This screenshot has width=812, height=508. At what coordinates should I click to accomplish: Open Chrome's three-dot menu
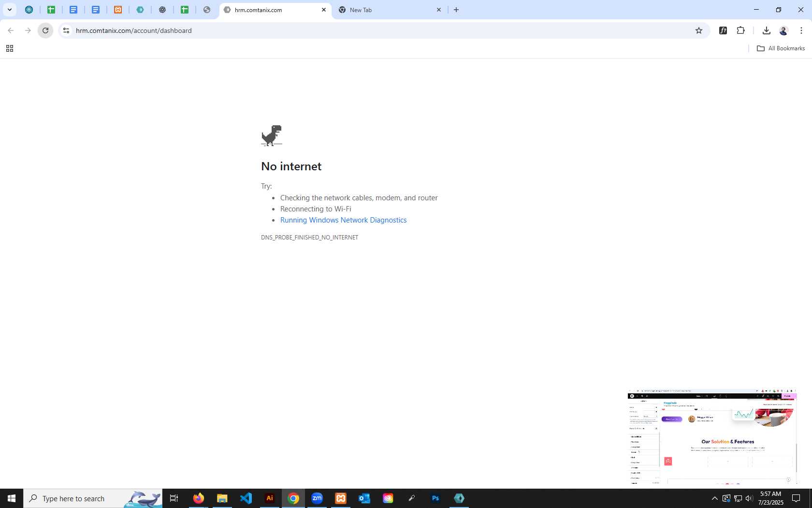(x=801, y=30)
